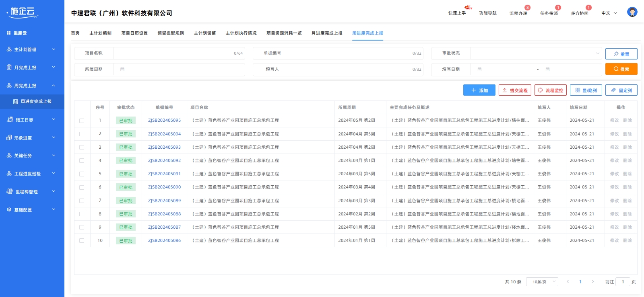Viewport: 644px width, 297px height.
Task: Click the 里程碑管理 sidebar icon
Action: tap(10, 191)
